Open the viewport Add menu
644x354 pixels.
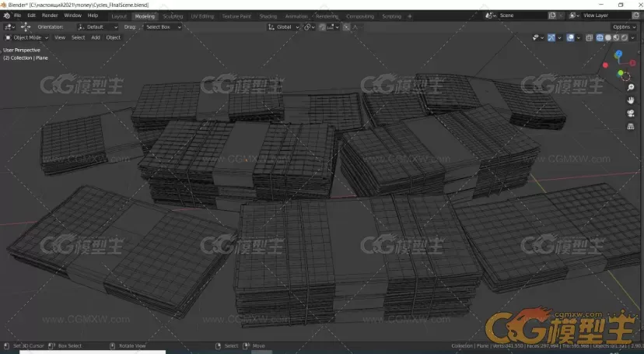pyautogui.click(x=96, y=37)
